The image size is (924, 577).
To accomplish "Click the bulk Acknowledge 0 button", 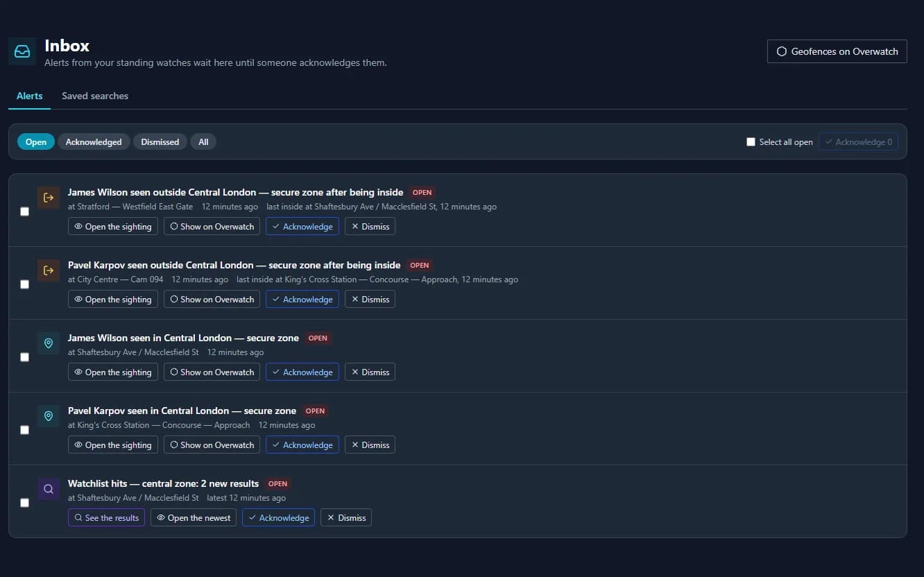I will (x=859, y=141).
